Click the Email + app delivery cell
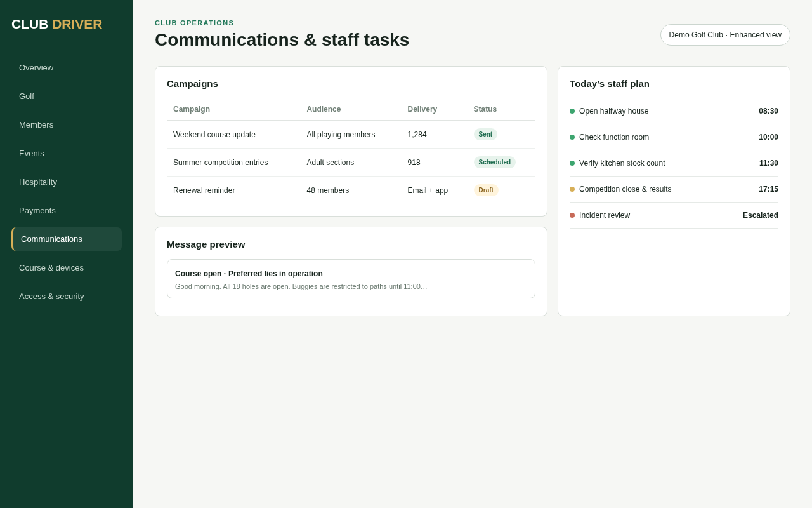812x508 pixels. pyautogui.click(x=428, y=190)
